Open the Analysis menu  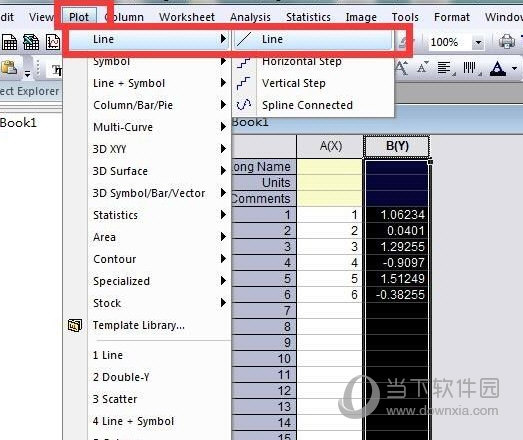[x=250, y=17]
